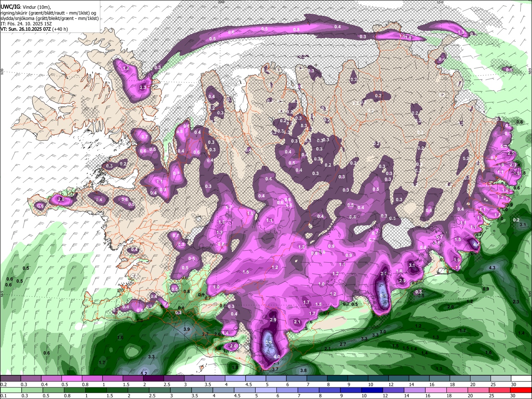
Task: Click the 'UWC/IG: Vindur (10m),' title line
Action: tap(26, 7)
